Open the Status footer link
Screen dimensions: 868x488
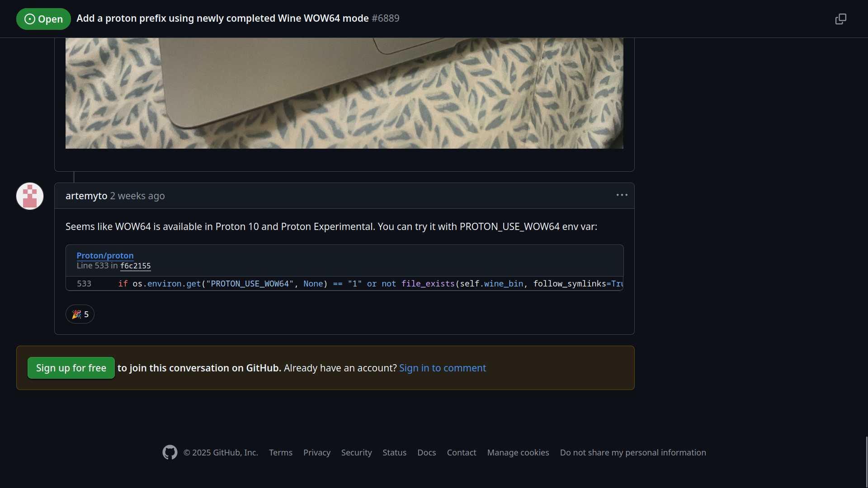pos(394,452)
